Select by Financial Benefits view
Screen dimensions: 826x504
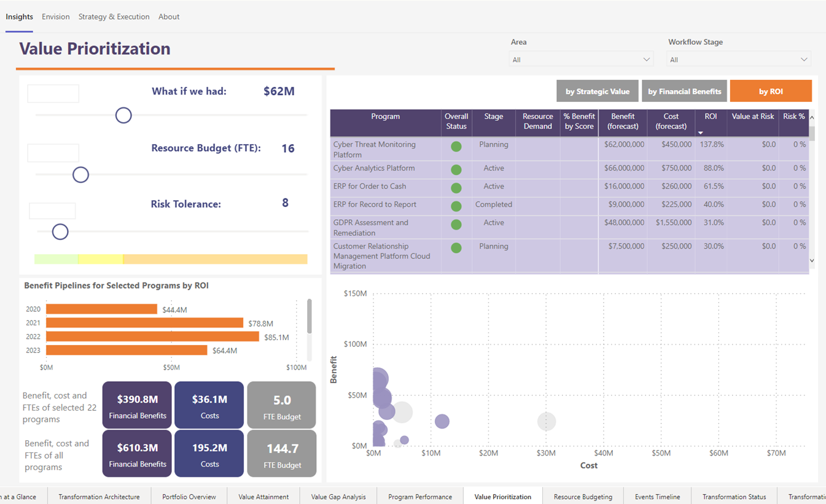[684, 91]
